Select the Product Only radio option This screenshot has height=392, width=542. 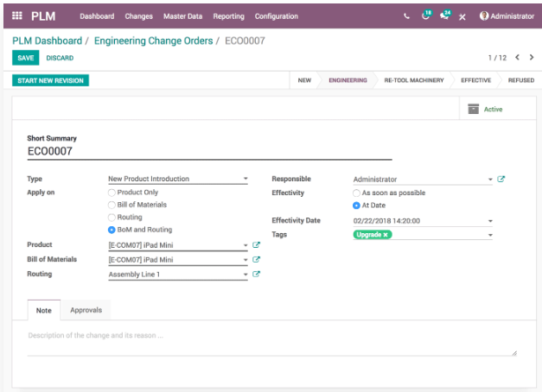112,193
